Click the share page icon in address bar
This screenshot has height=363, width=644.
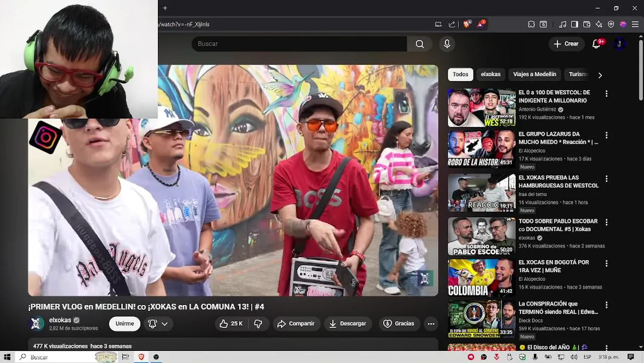click(x=452, y=24)
